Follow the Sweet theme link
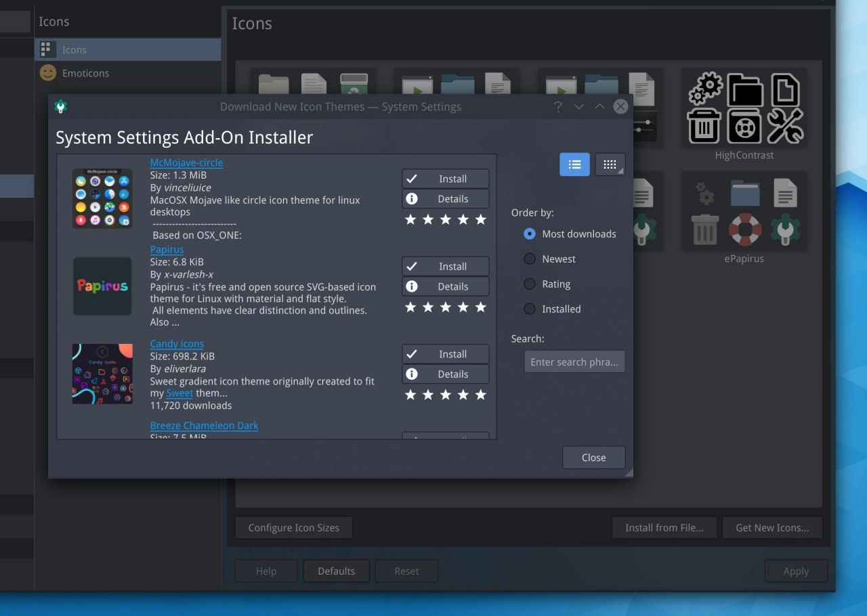867x616 pixels. pyautogui.click(x=179, y=393)
